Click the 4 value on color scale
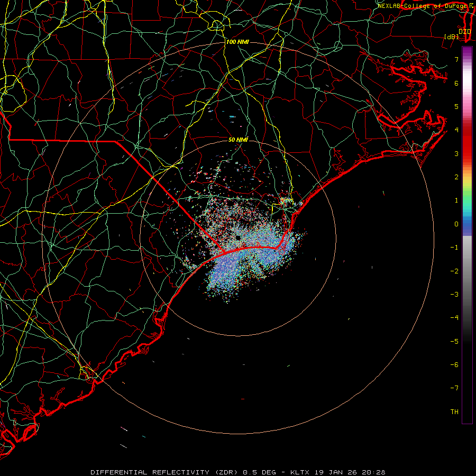The height and width of the screenshot is (476, 476). pyautogui.click(x=456, y=130)
